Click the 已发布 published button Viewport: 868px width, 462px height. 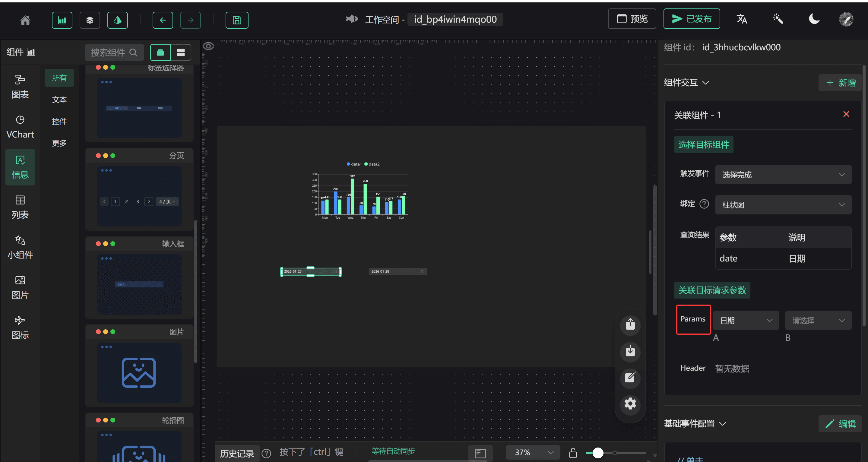click(x=692, y=19)
